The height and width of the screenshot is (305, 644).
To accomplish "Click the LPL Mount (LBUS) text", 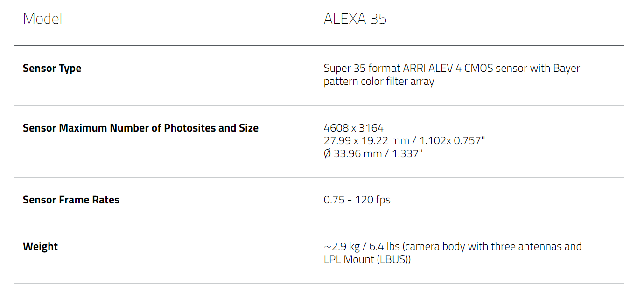I will [x=367, y=259].
